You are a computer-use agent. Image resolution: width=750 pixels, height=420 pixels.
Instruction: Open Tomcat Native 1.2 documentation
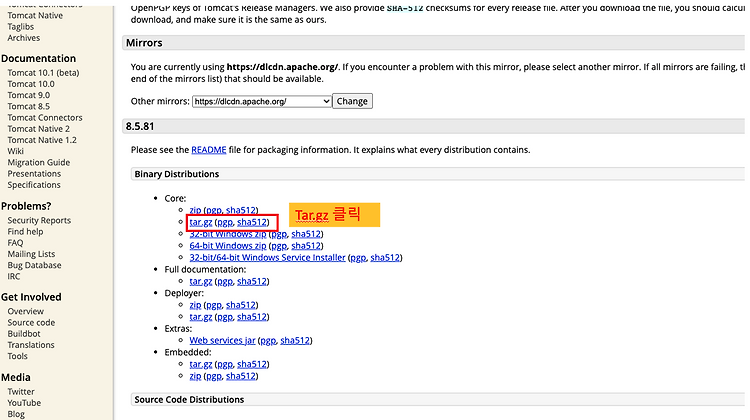(x=42, y=140)
